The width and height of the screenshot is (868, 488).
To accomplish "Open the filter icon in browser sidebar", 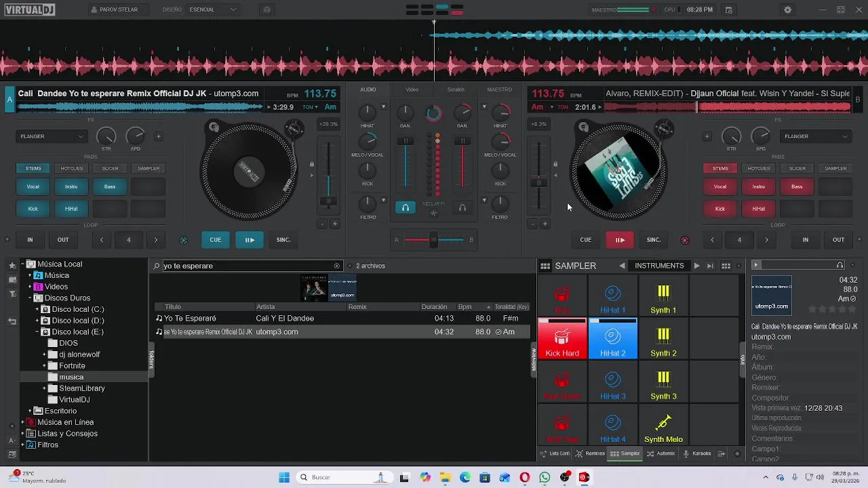I will 12,293.
